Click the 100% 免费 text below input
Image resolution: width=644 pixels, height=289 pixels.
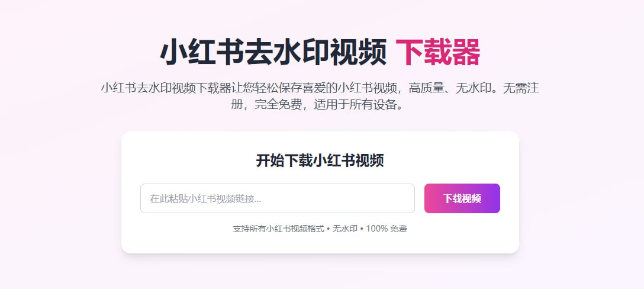[387, 229]
